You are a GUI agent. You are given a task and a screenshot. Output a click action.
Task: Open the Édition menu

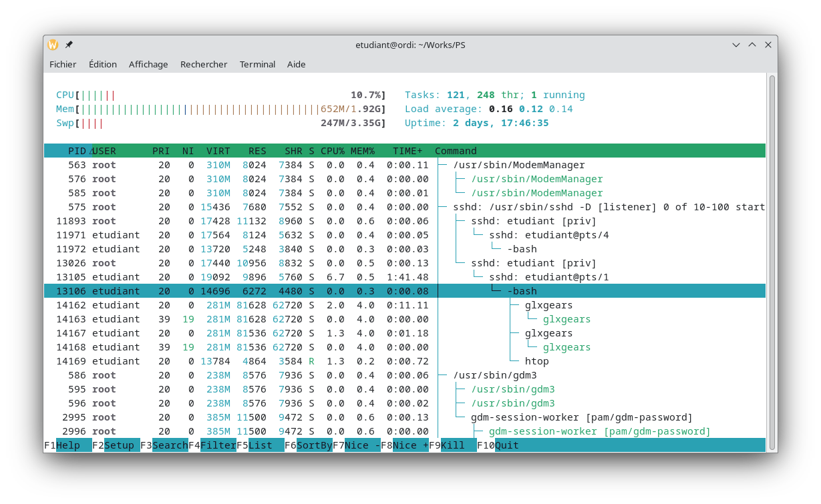[103, 64]
